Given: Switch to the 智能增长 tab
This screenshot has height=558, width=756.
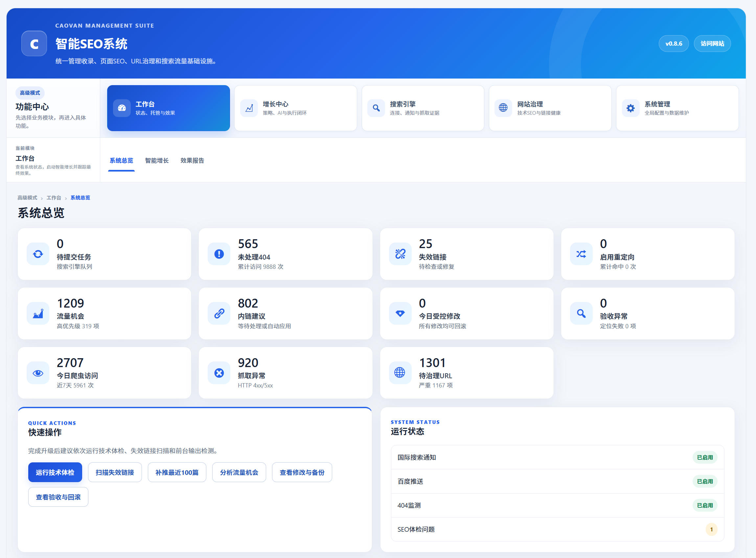Looking at the screenshot, I should [157, 160].
